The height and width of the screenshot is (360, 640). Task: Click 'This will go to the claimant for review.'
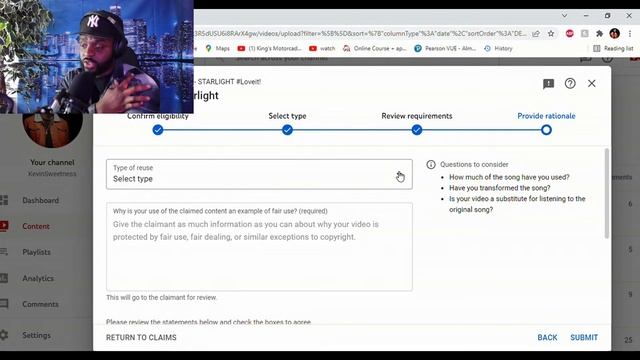(162, 298)
